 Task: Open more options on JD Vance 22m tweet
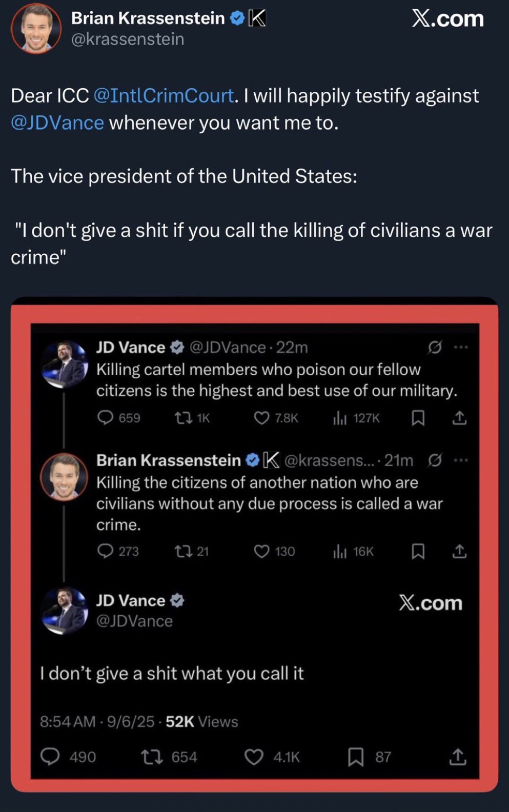pyautogui.click(x=461, y=348)
